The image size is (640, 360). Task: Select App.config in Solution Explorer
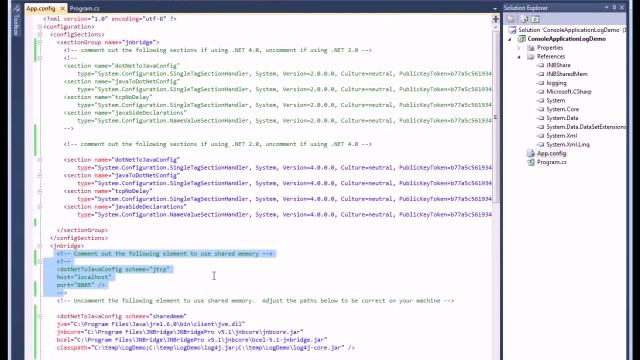551,153
